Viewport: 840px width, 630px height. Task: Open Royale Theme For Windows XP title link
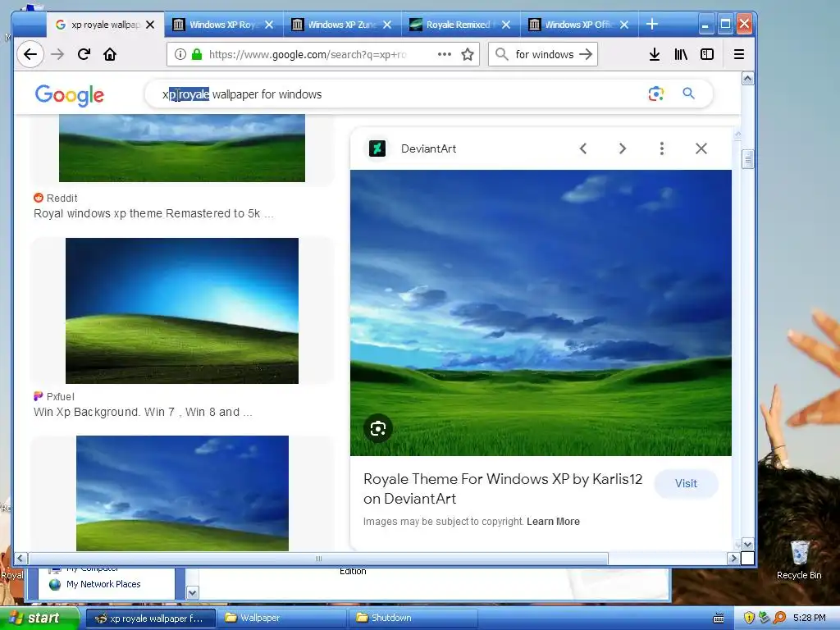click(503, 489)
